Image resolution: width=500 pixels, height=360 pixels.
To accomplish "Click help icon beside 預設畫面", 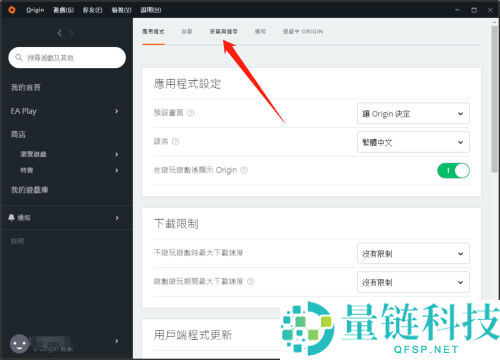I will point(191,113).
